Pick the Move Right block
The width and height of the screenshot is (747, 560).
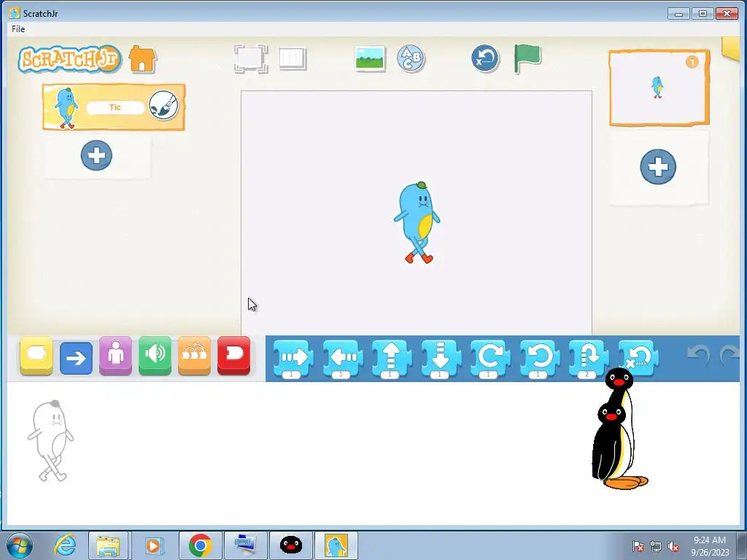coord(293,359)
